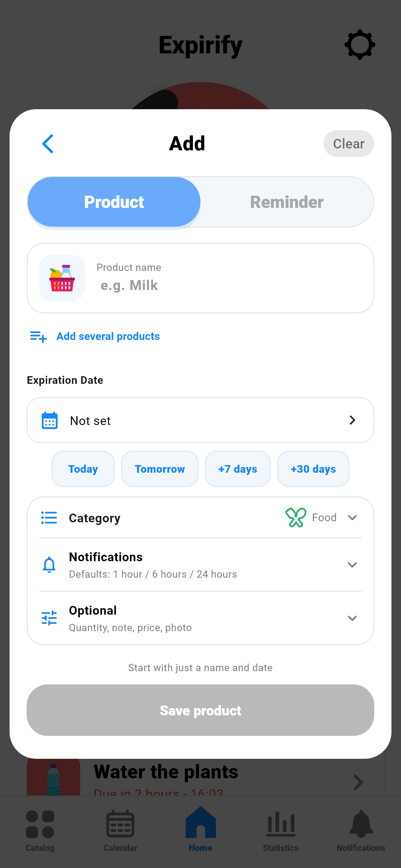Screen dimensions: 401x868
Task: Click the Expirify app title
Action: click(200, 45)
